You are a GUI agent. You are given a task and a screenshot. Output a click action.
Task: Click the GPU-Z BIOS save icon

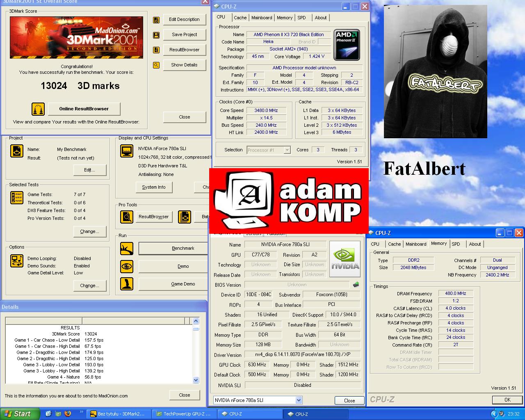(x=356, y=284)
